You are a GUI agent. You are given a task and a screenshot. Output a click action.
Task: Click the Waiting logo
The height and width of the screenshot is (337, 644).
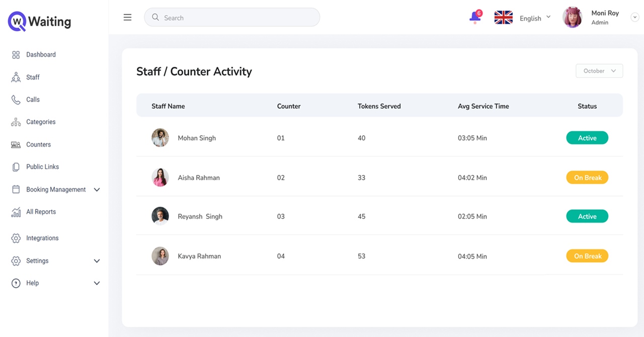coord(39,21)
